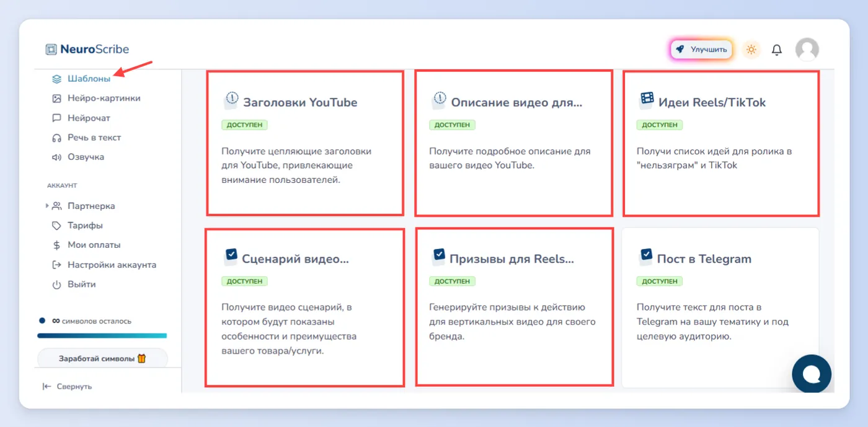Click the Свернуть collapse arrow icon

(x=46, y=387)
